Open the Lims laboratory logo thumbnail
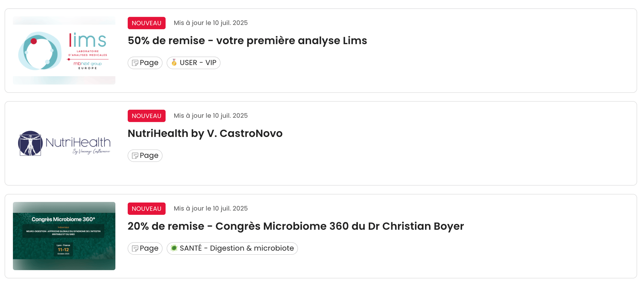 tap(64, 50)
